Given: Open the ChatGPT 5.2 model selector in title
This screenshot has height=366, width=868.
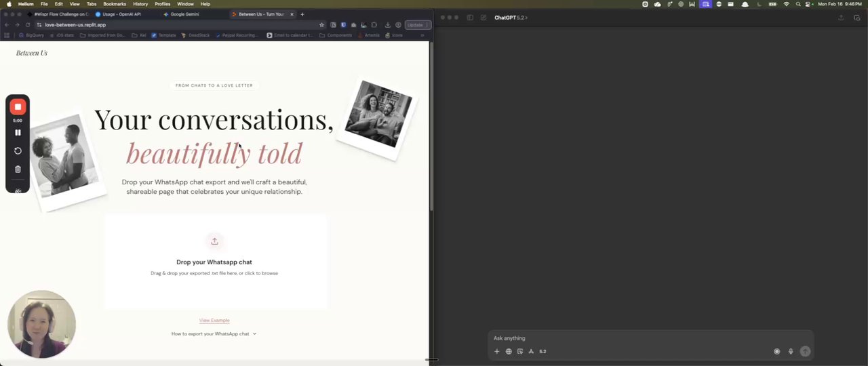Looking at the screenshot, I should pyautogui.click(x=511, y=18).
